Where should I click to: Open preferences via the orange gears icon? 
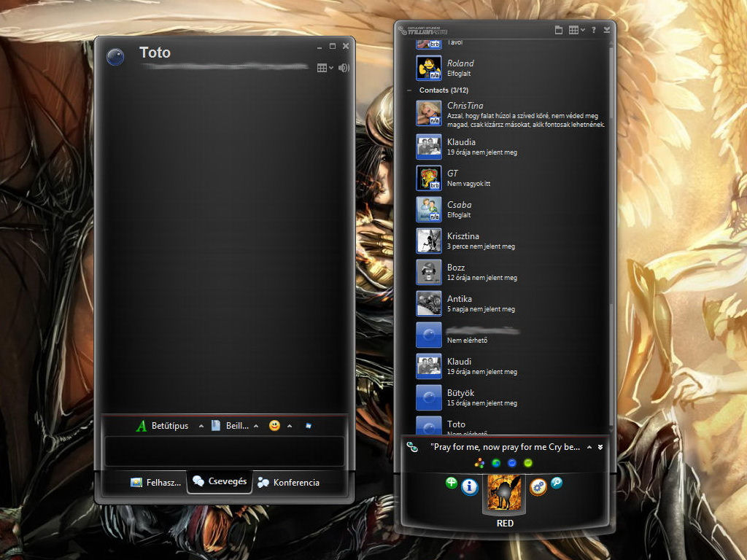coord(538,486)
